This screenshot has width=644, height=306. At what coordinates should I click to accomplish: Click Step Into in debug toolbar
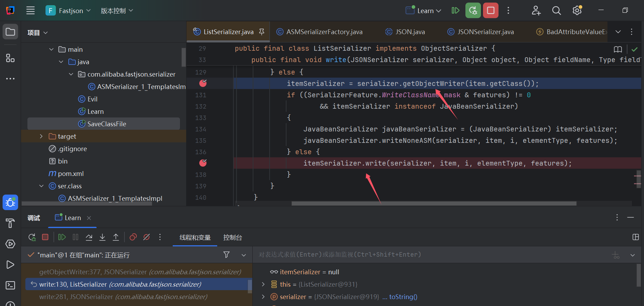coord(102,237)
